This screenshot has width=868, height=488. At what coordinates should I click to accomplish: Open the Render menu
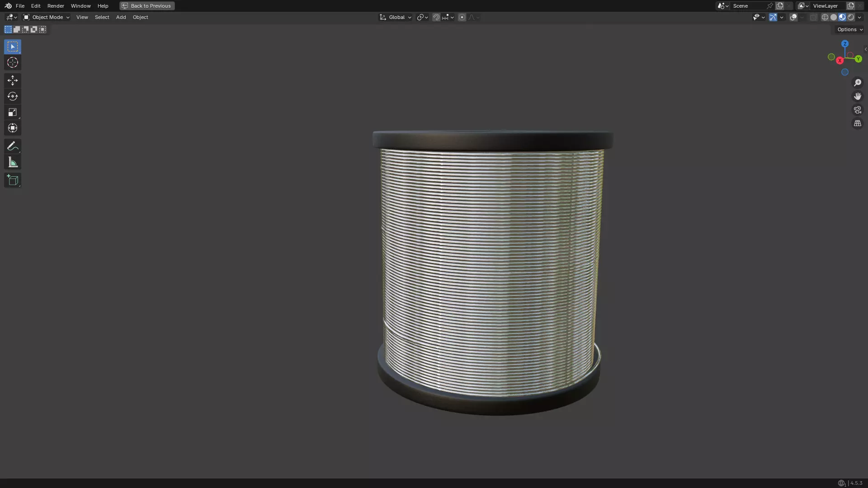pos(56,6)
